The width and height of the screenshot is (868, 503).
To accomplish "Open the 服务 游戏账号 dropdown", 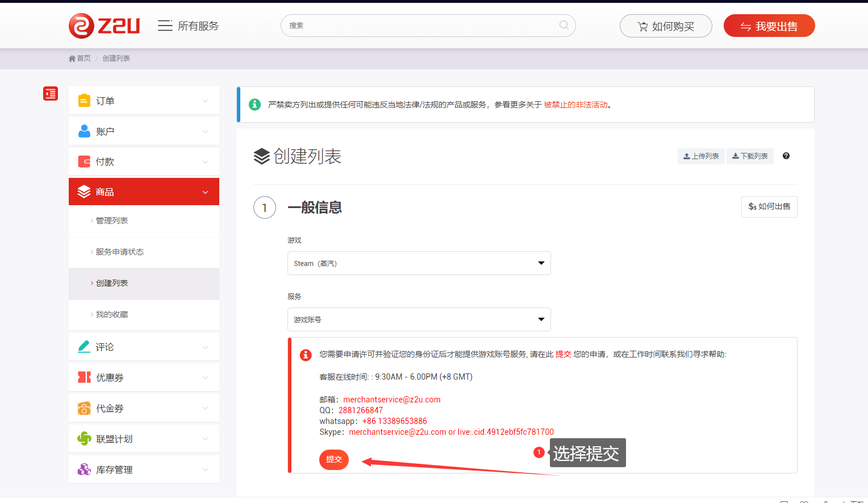I will point(419,319).
